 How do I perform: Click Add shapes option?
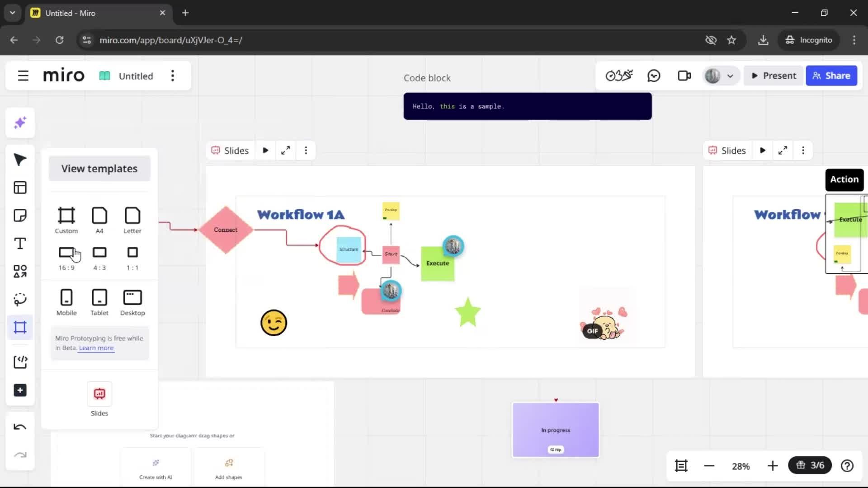coord(229,469)
